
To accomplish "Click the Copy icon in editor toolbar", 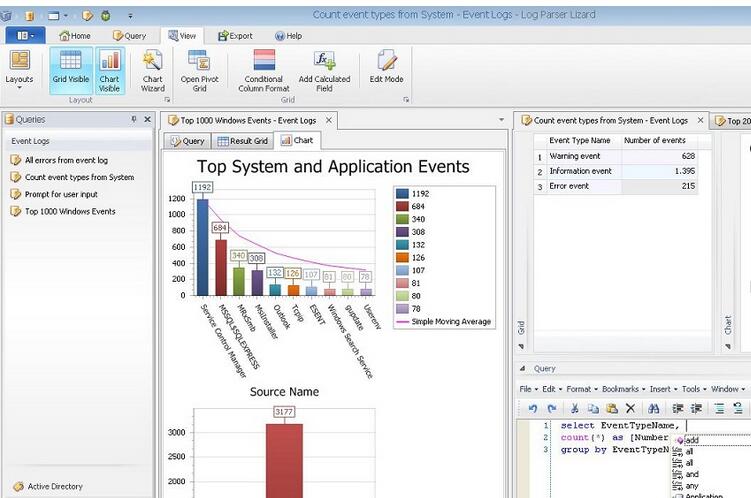I will point(593,408).
